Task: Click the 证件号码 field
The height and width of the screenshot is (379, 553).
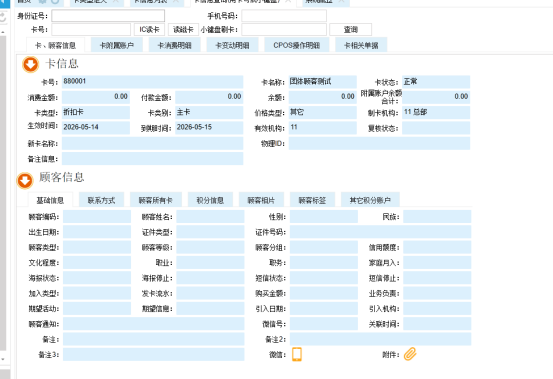Action: click(x=380, y=232)
